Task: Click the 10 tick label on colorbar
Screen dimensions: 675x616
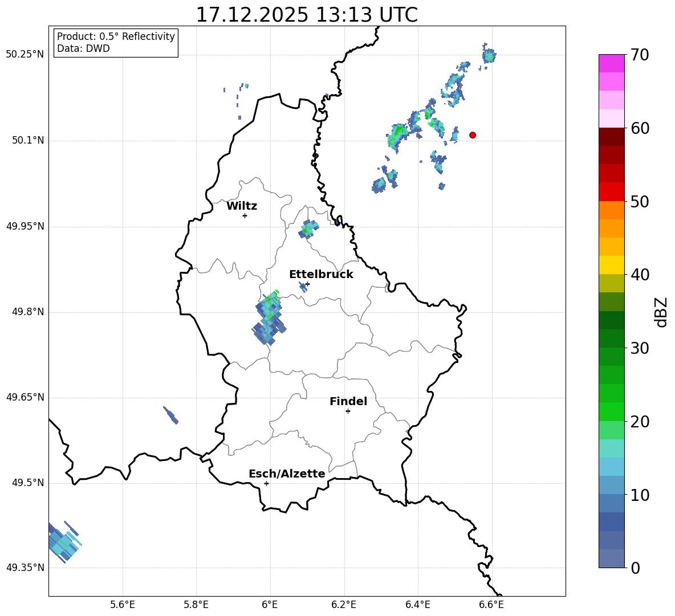Action: point(640,495)
